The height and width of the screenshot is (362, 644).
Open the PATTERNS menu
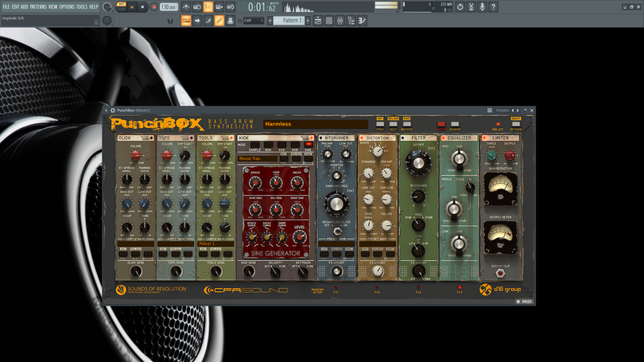coord(38,6)
